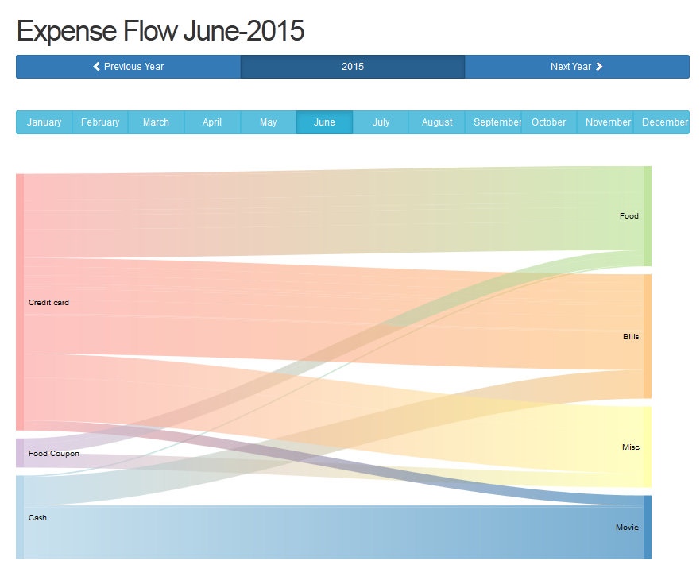
Task: Switch to the February tab
Action: (x=100, y=122)
